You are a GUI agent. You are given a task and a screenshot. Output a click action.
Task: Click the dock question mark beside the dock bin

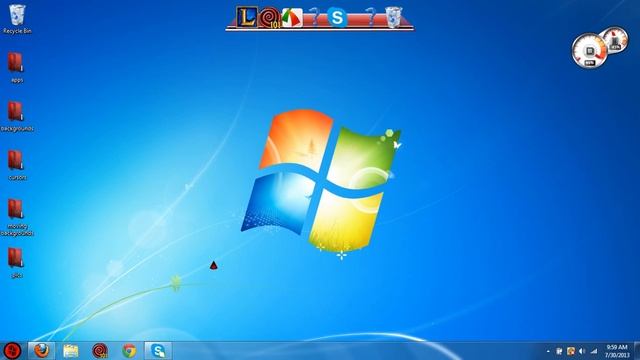pyautogui.click(x=371, y=17)
